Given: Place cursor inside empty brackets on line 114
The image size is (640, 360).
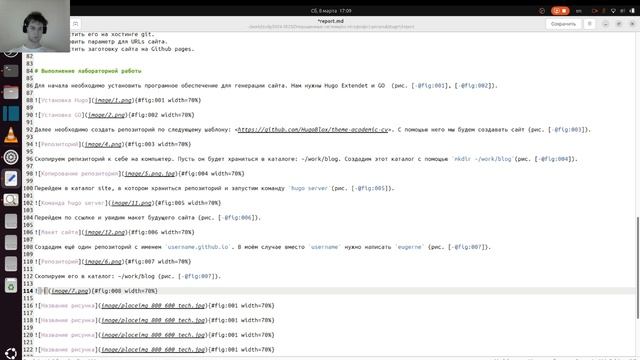Looking at the screenshot, I should coord(43,291).
